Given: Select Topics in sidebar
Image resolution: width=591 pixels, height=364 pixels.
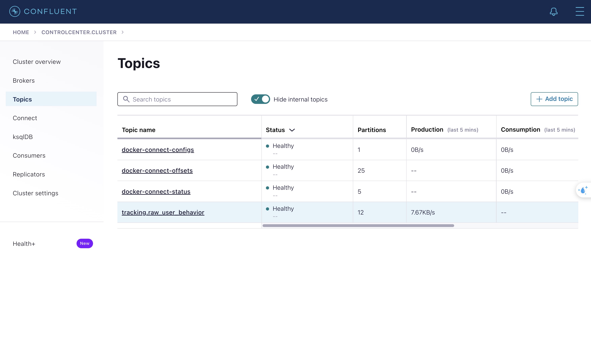Looking at the screenshot, I should 51,99.
